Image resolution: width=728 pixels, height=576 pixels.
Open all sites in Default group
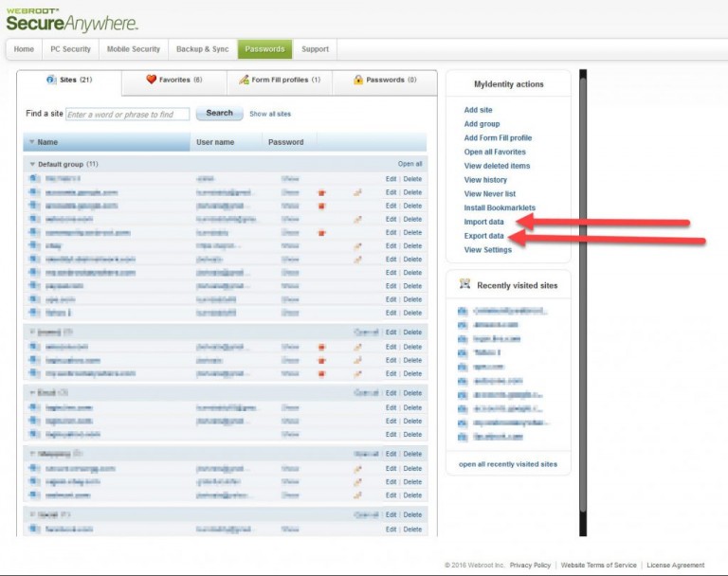[409, 164]
